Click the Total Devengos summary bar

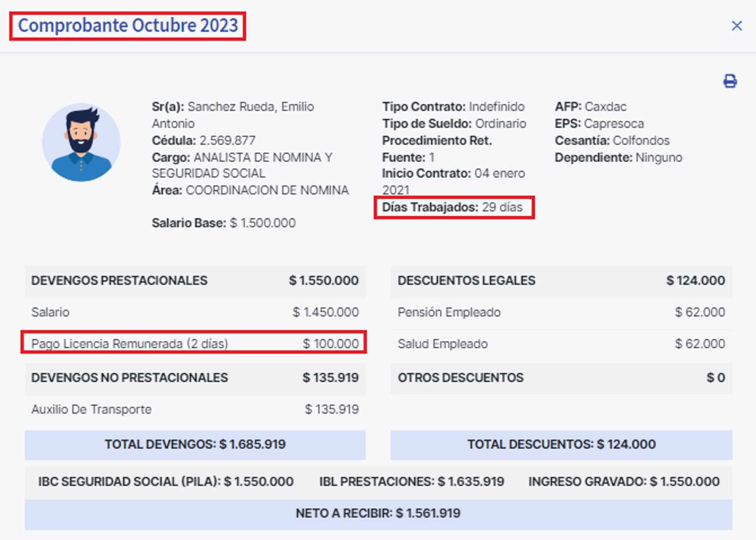[195, 444]
